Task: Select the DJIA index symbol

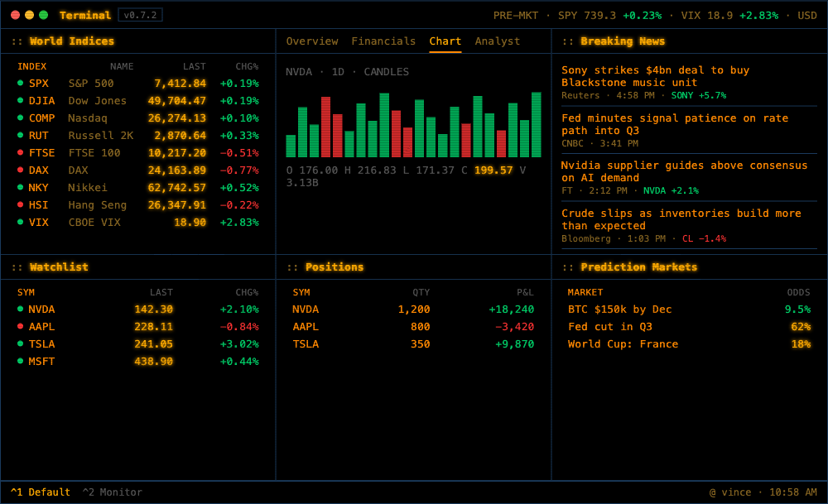Action: [41, 101]
